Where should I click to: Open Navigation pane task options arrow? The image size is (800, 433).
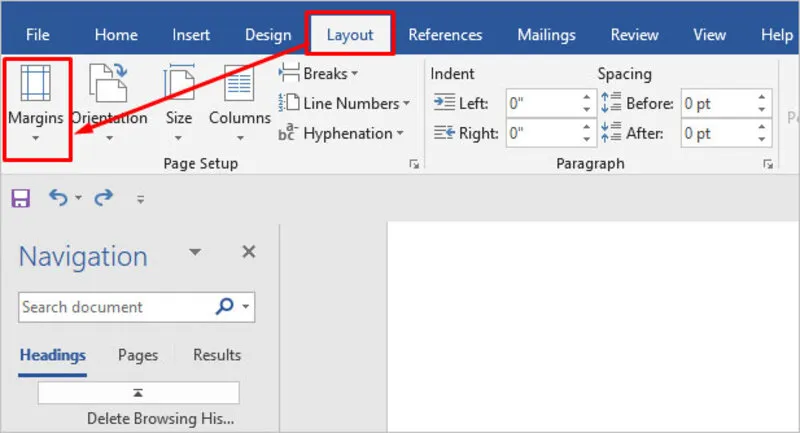195,252
